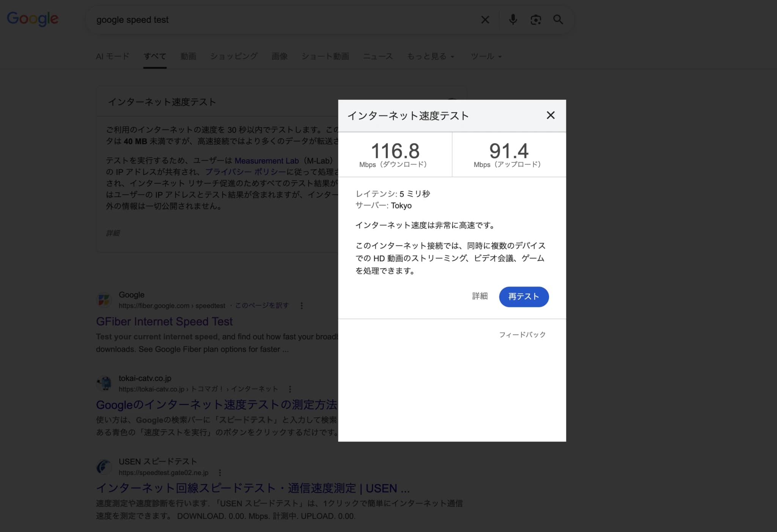Open the フィードバック link
This screenshot has height=532, width=777.
[x=522, y=335]
